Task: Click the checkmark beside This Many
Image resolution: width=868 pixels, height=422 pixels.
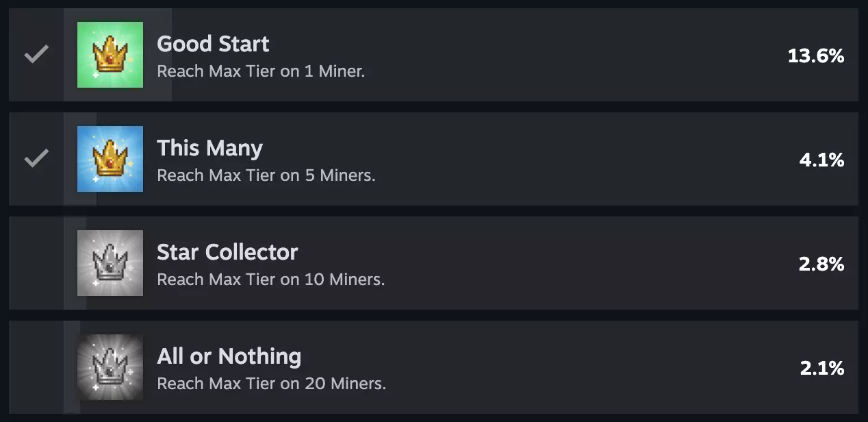Action: (x=36, y=159)
